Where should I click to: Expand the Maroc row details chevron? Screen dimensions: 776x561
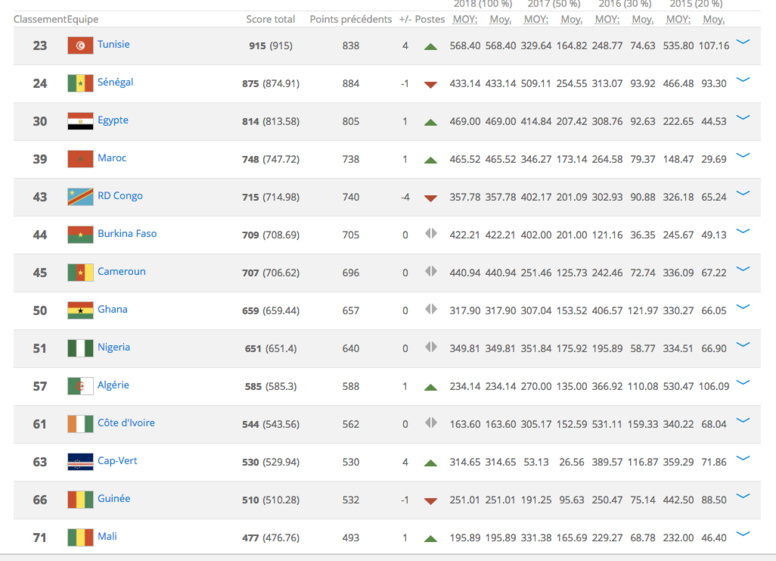[x=743, y=156]
